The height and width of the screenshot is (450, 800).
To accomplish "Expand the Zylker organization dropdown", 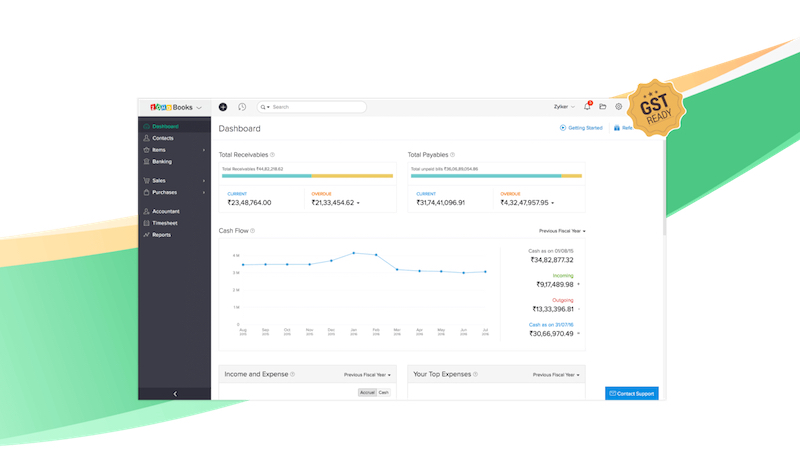I will pos(564,107).
